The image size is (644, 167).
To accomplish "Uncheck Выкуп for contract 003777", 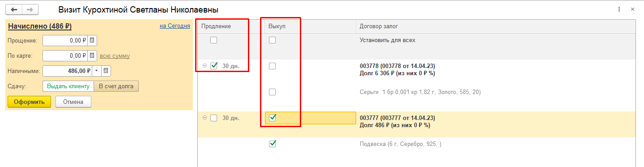I will (273, 118).
